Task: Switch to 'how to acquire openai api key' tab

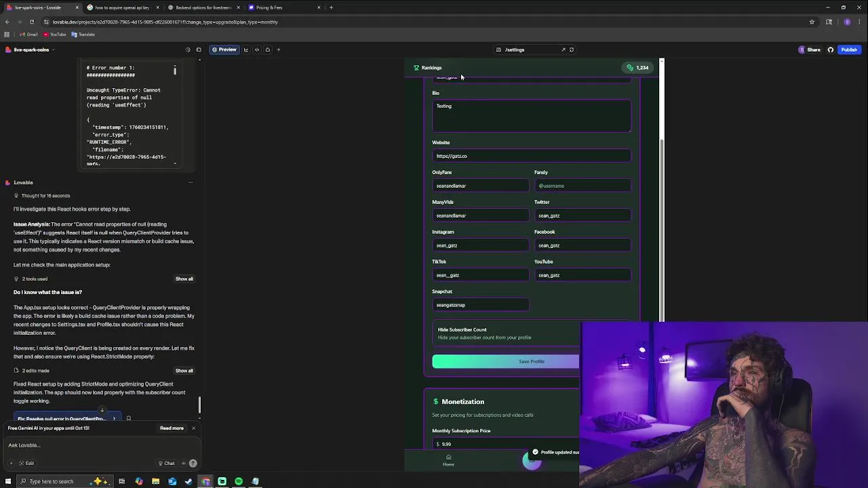Action: pos(122,7)
